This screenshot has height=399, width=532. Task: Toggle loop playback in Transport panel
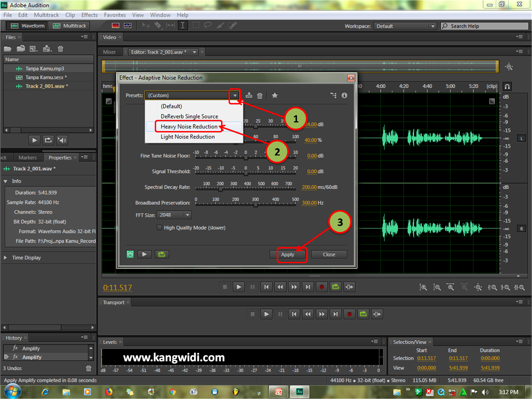pyautogui.click(x=363, y=314)
